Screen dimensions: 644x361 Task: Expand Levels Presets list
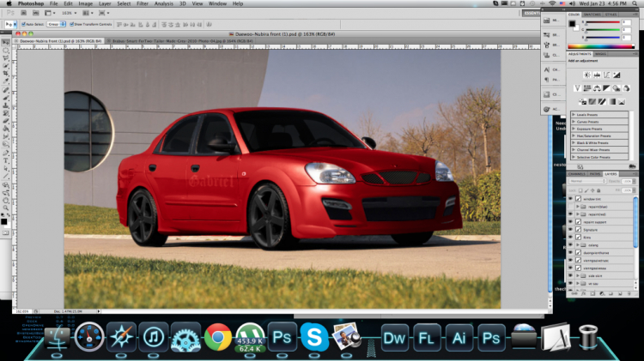574,115
